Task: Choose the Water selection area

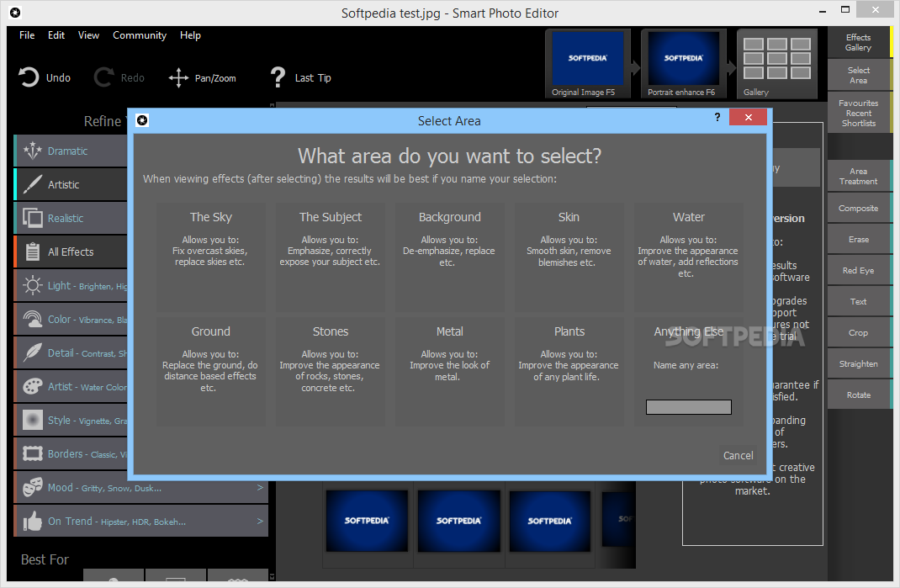Action: click(x=688, y=257)
